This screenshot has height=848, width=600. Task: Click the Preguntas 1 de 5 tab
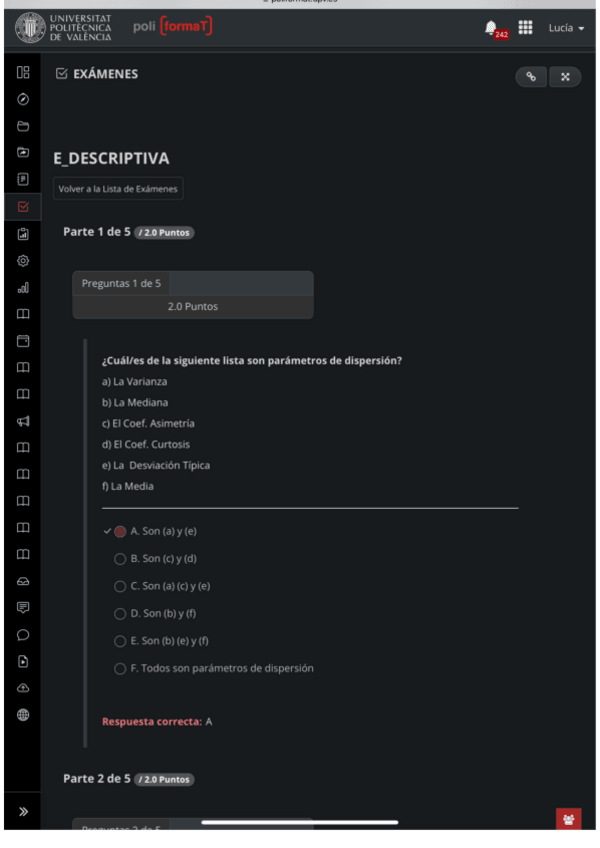[x=121, y=283]
